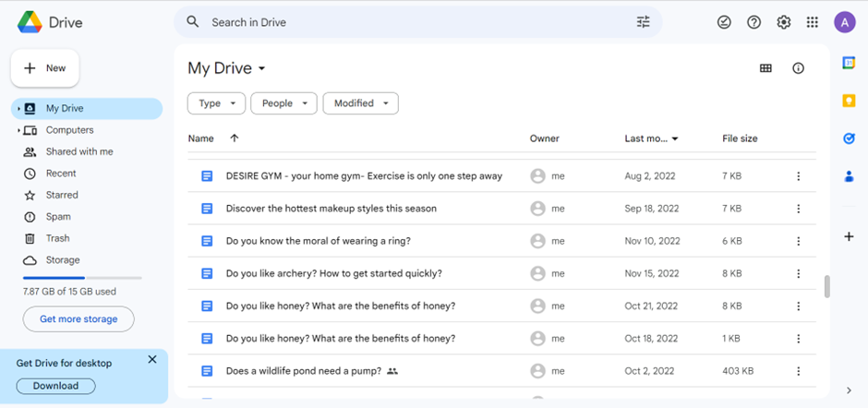868x408 pixels.
Task: Open the Modified filter dropdown
Action: click(x=360, y=103)
